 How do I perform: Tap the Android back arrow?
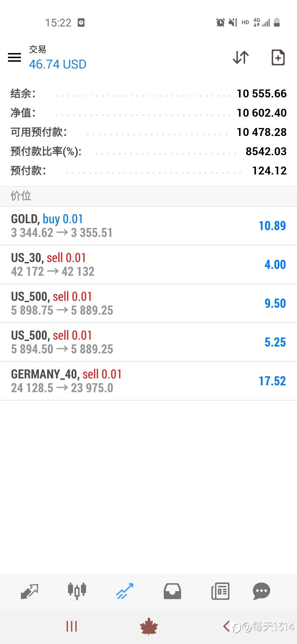(226, 626)
